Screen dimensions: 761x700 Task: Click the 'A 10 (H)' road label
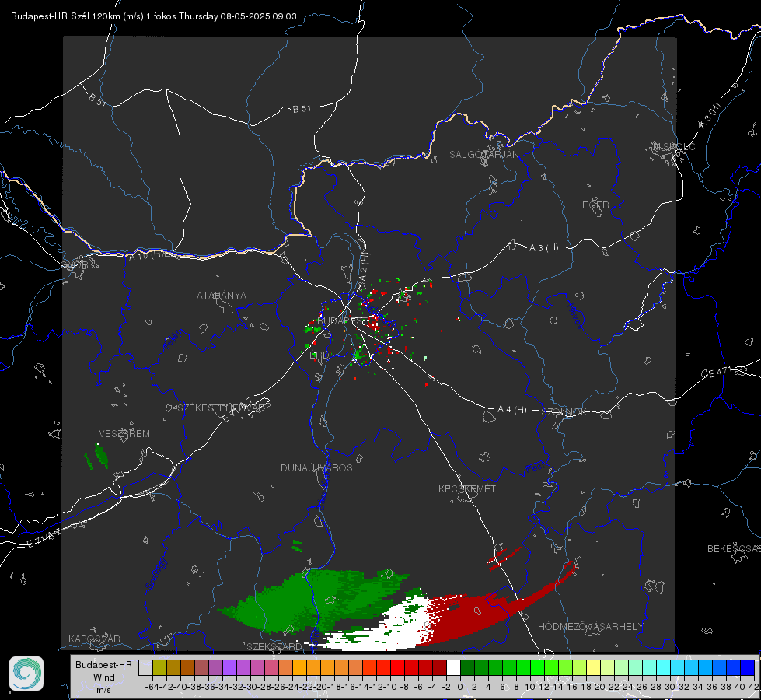[146, 255]
